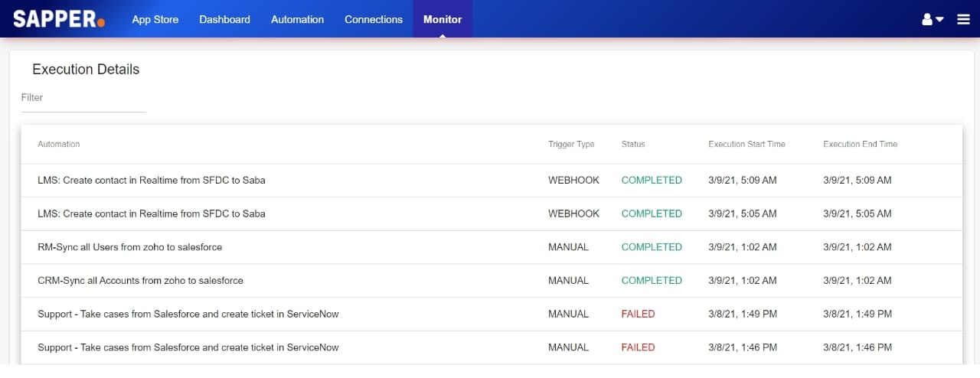980x378 pixels.
Task: Select the Monitor tab
Action: 443,19
